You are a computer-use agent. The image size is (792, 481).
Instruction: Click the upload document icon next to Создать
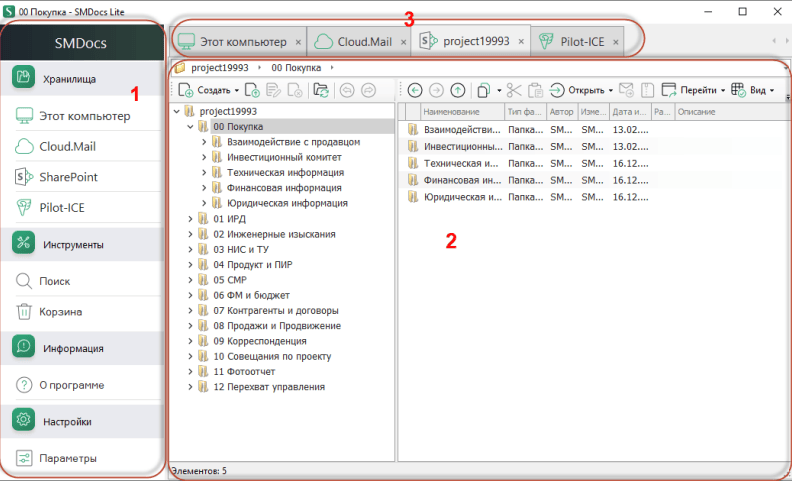click(253, 90)
